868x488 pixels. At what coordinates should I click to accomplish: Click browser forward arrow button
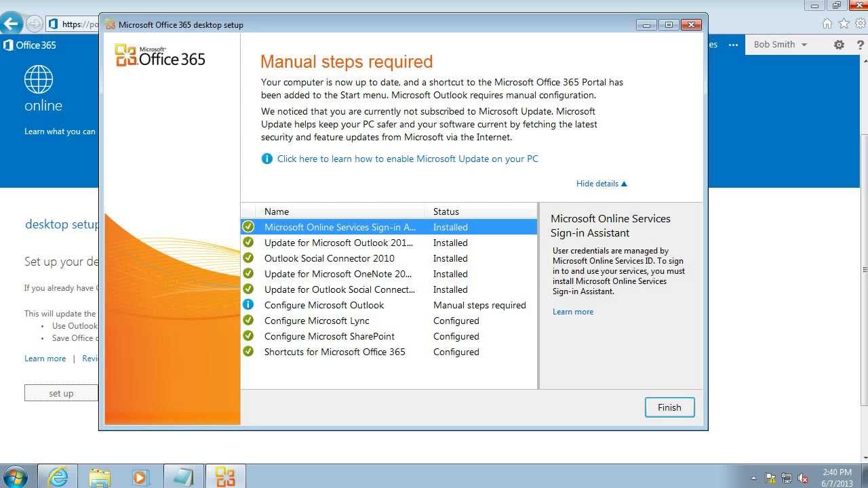(x=34, y=24)
